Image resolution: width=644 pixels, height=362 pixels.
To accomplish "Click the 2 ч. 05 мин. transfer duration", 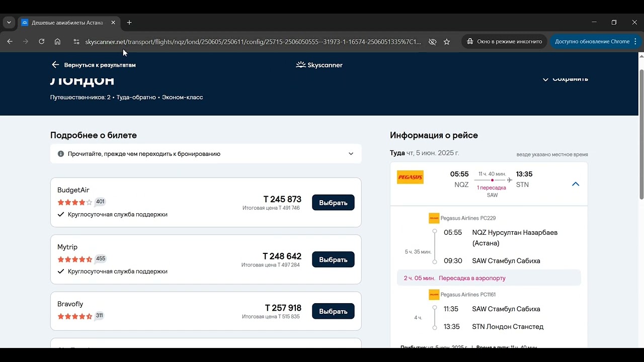I will pos(419,278).
